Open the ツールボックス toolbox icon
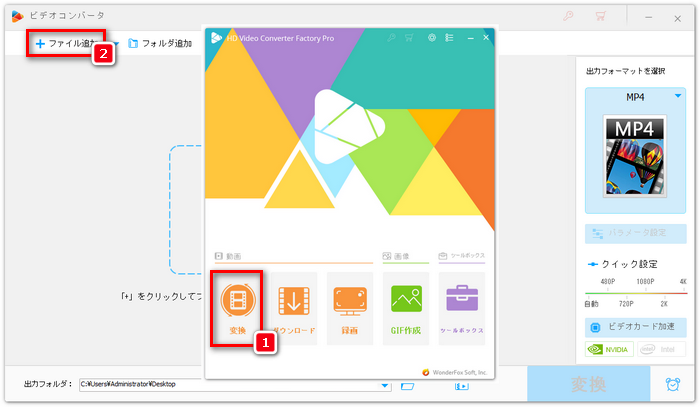 coord(462,304)
